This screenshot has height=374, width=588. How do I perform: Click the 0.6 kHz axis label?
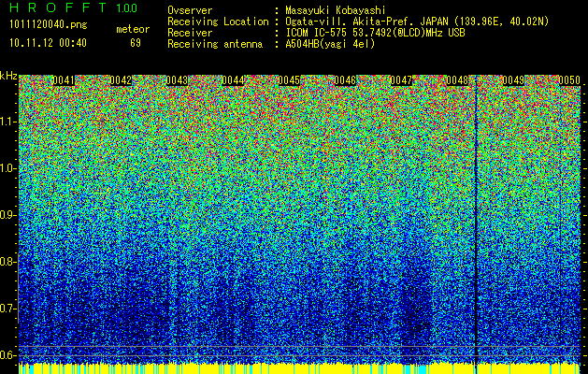pos(8,355)
